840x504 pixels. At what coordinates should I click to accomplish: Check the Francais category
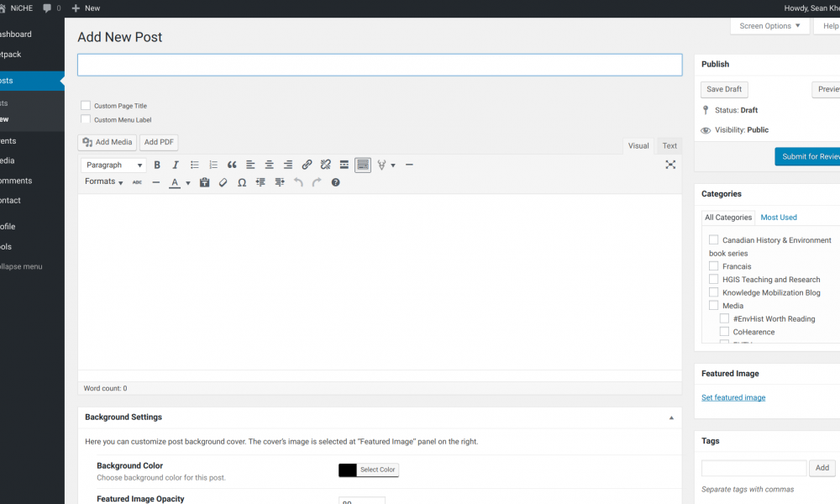click(x=714, y=266)
